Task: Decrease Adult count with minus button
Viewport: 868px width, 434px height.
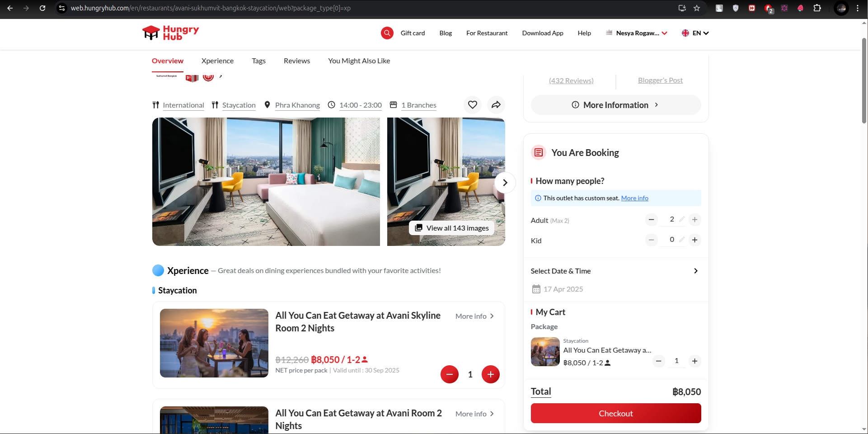Action: click(651, 220)
